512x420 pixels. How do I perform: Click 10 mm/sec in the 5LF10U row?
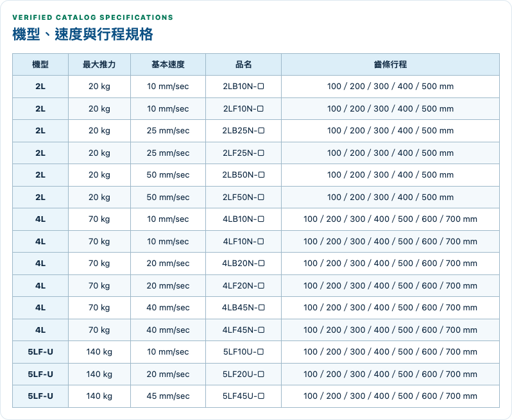168,352
